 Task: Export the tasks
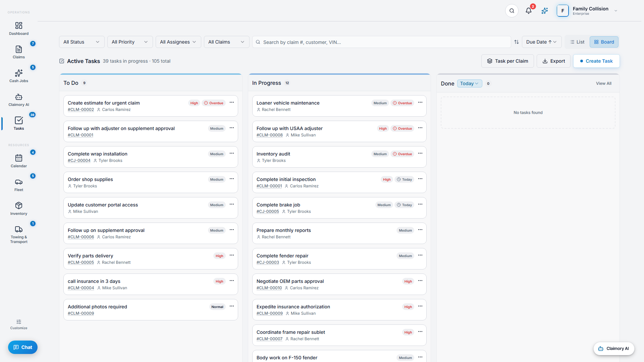[553, 61]
